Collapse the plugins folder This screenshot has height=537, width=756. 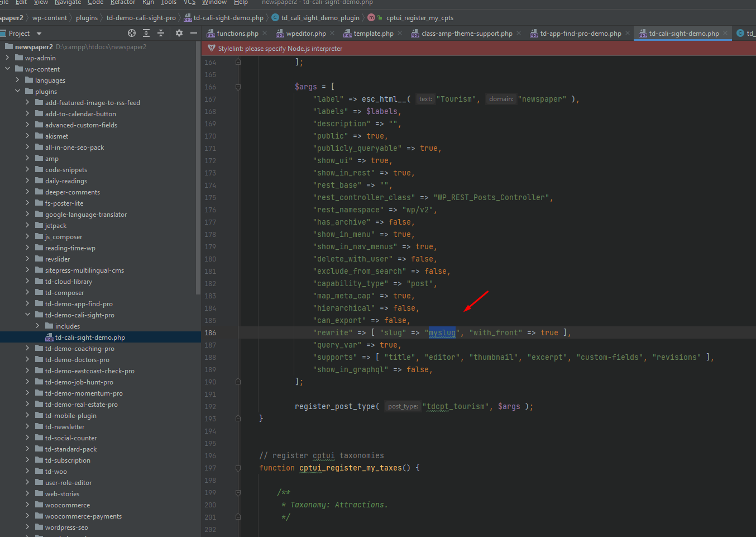pyautogui.click(x=17, y=91)
